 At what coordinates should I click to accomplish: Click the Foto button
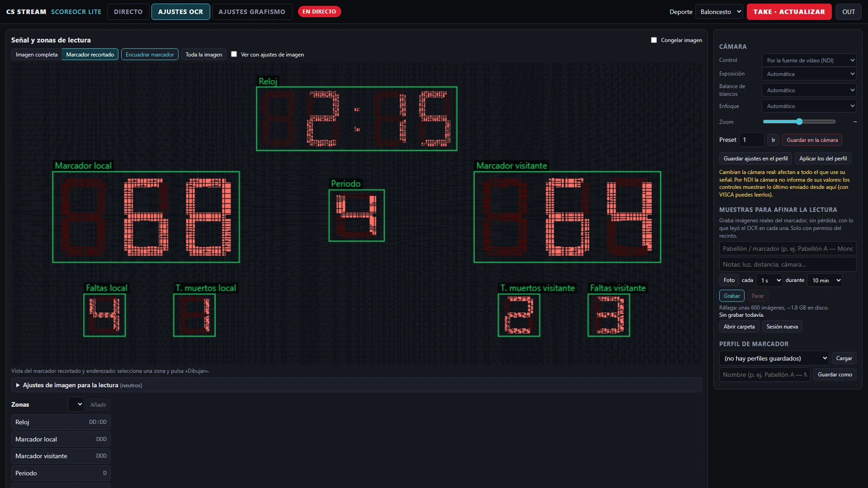tap(729, 280)
